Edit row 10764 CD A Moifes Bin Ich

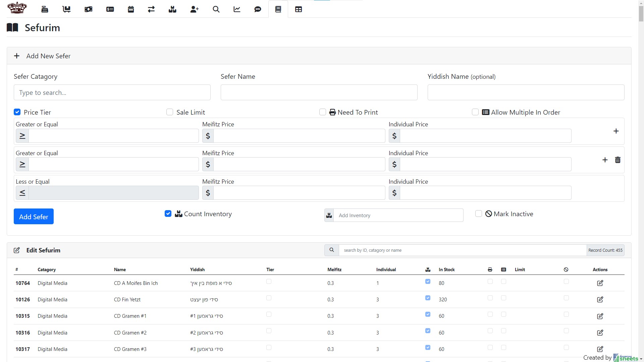(x=600, y=283)
